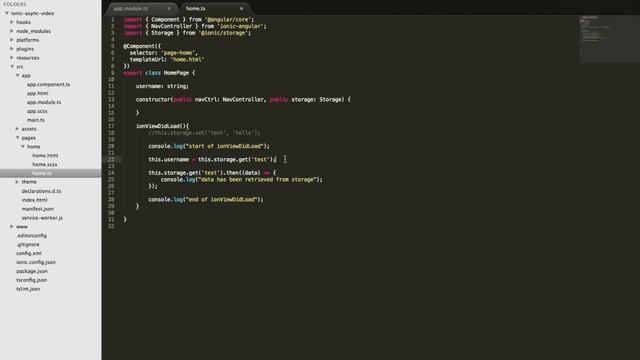Close the app.module.ts tab

(x=169, y=9)
